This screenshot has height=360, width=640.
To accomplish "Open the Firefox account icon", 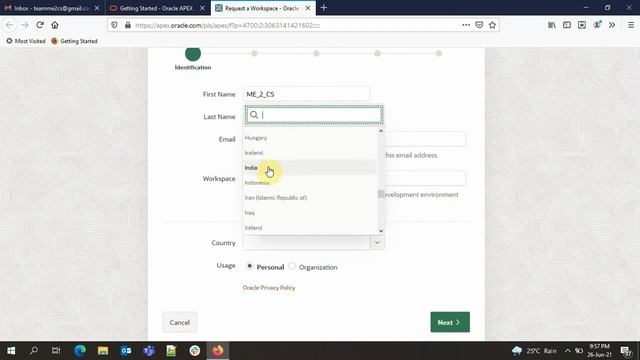I will click(597, 25).
